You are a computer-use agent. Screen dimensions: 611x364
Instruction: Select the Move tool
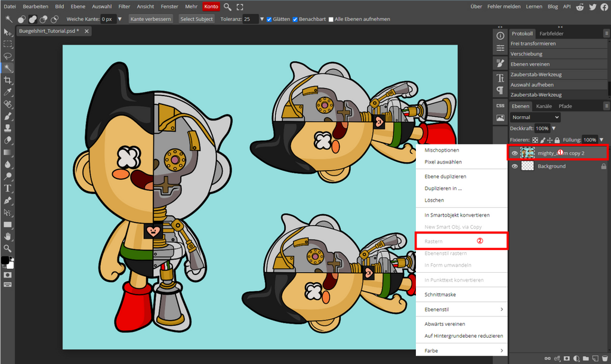pyautogui.click(x=7, y=32)
